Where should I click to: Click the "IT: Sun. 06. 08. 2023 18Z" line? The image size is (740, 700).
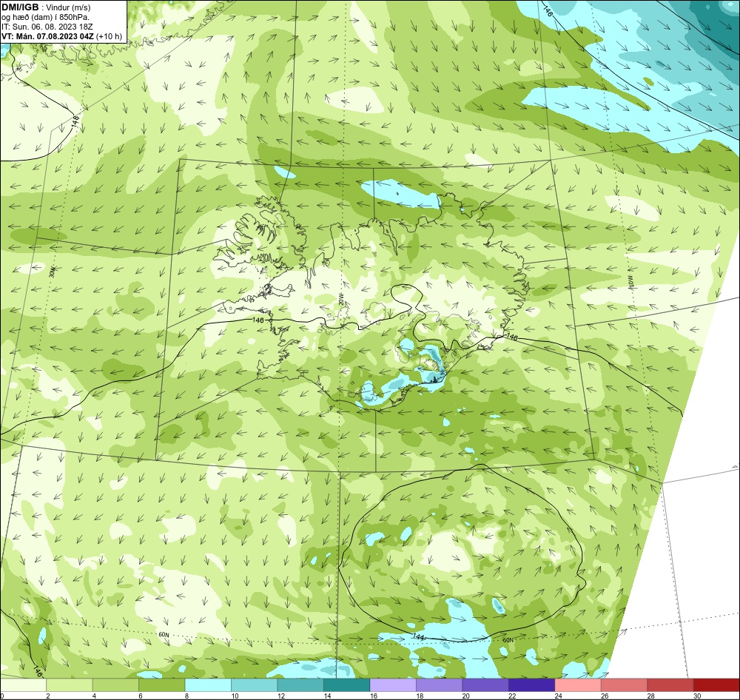pos(47,27)
